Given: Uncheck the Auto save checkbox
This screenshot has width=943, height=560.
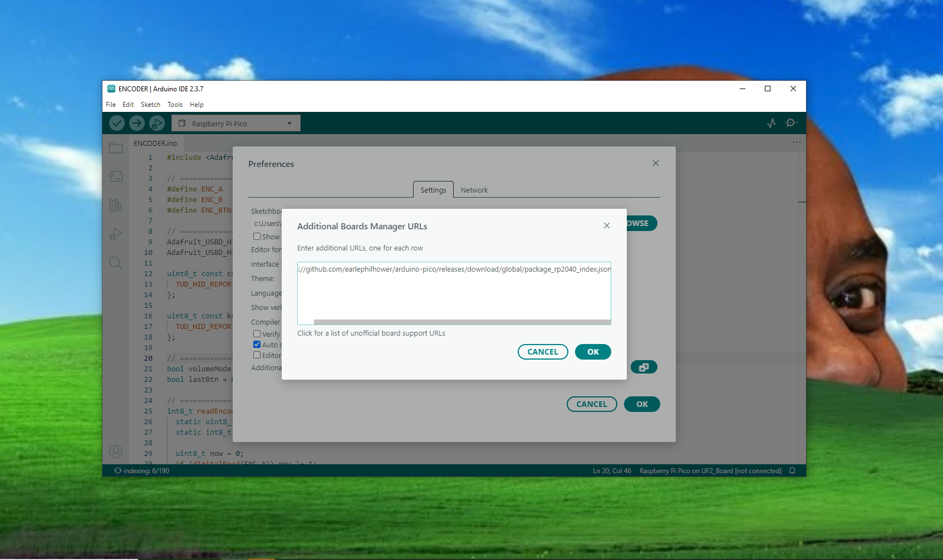Looking at the screenshot, I should click(257, 345).
